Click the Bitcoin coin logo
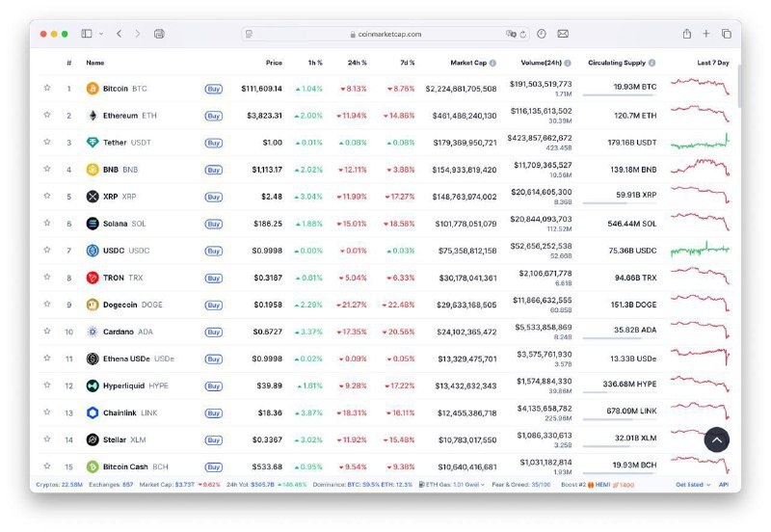The image size is (771, 532). point(93,89)
